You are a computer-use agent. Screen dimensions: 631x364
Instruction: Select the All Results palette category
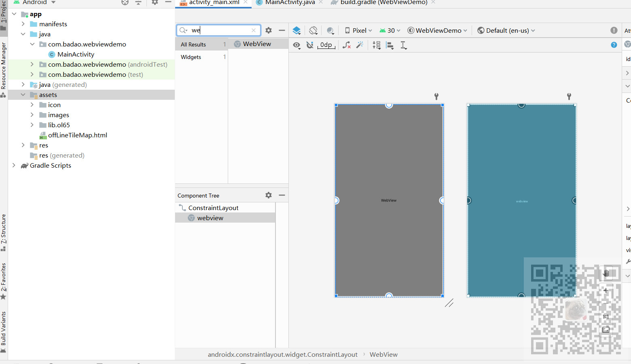pos(201,44)
